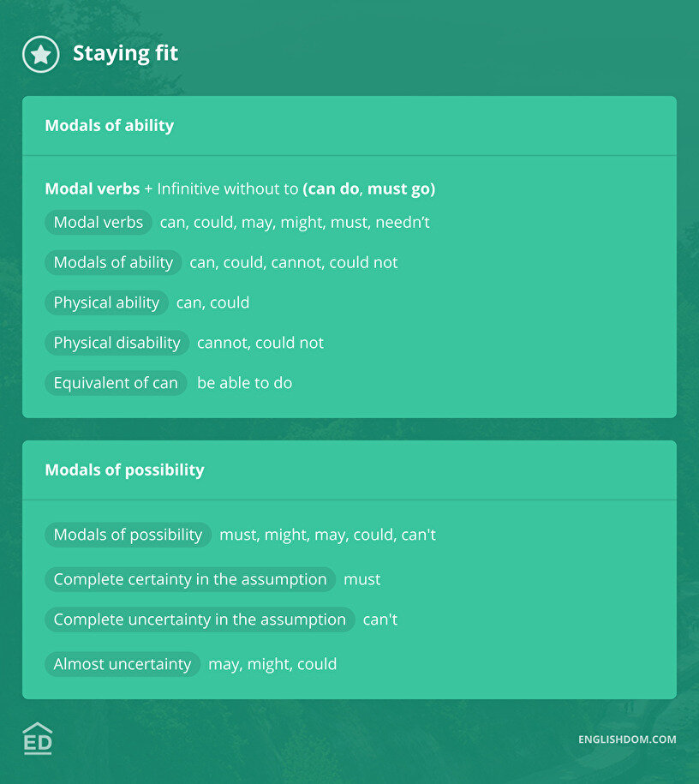The image size is (699, 784).
Task: Select the Modals of ability header
Action: 109,126
